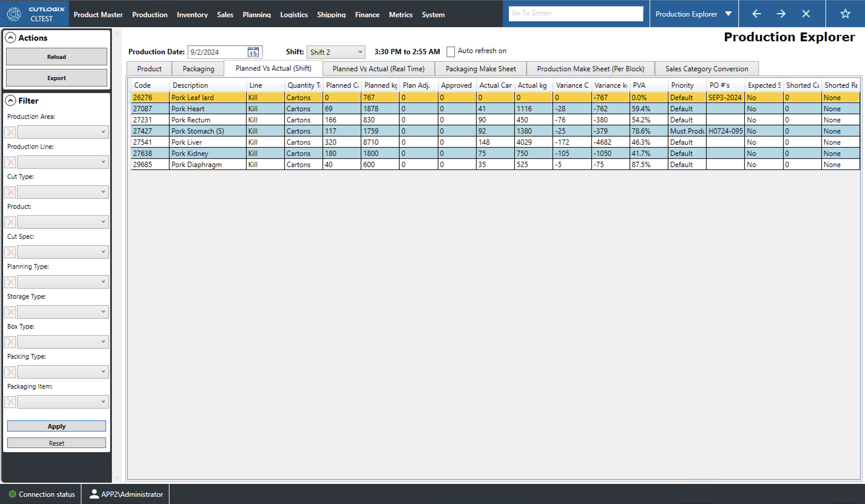Collapse the Filter panel
865x504 pixels.
click(x=11, y=101)
